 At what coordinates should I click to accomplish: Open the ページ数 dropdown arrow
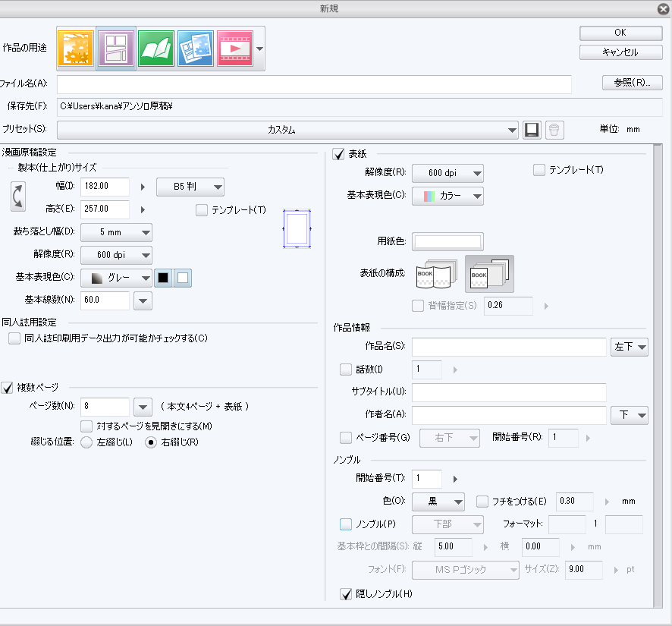pyautogui.click(x=143, y=407)
